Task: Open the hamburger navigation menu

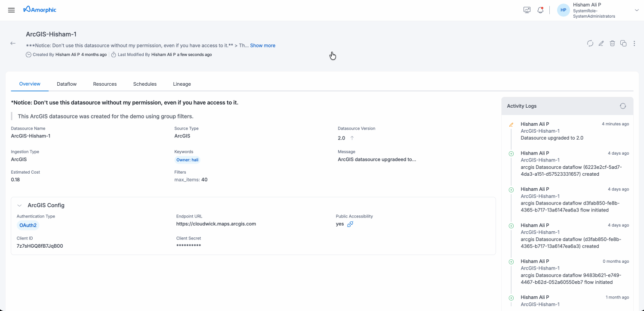Action: point(11,10)
